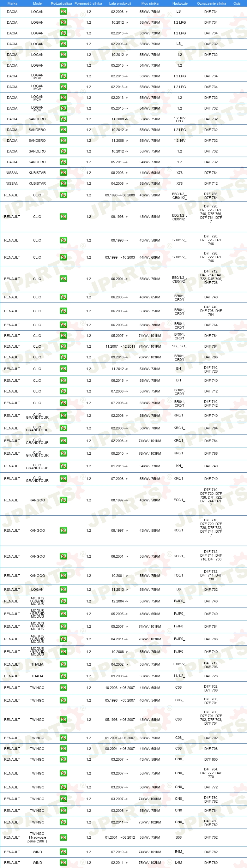Image resolution: width=247 pixels, height=868 pixels.
Task: Select the '74kW / 100KM' Twingo power cell
Action: point(150,799)
